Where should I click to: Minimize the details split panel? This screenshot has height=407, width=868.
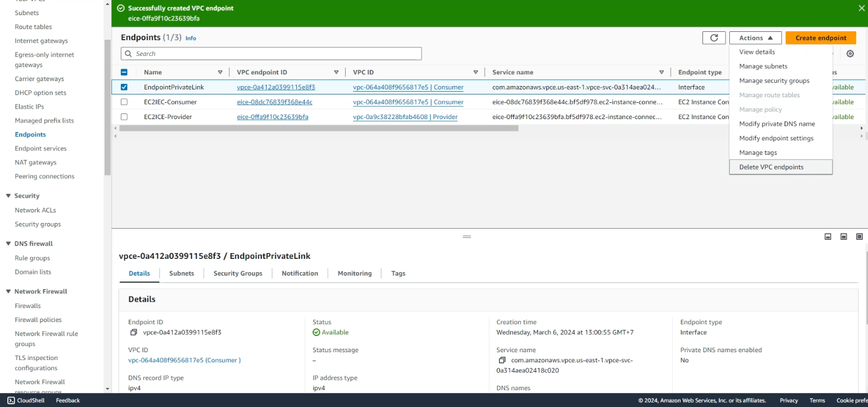point(828,236)
